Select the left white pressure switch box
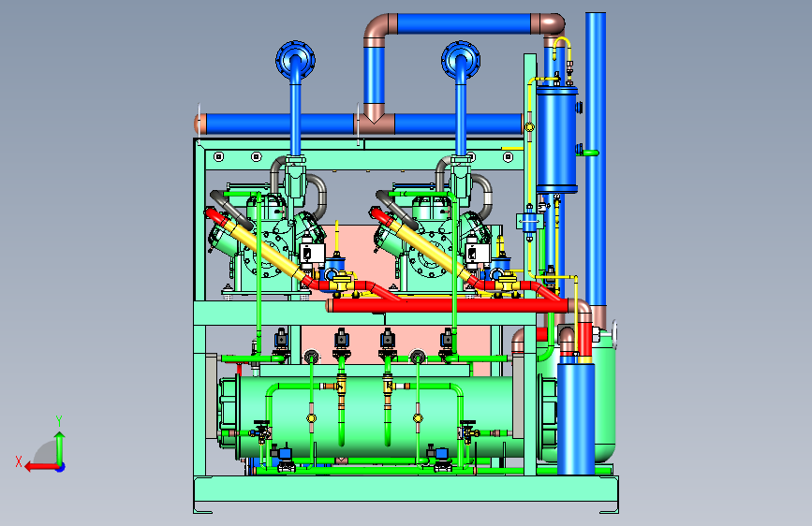This screenshot has height=526, width=812. pos(312,255)
